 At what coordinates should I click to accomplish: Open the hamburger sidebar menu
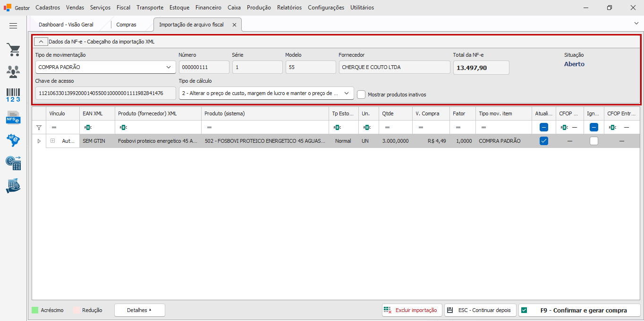click(x=13, y=26)
